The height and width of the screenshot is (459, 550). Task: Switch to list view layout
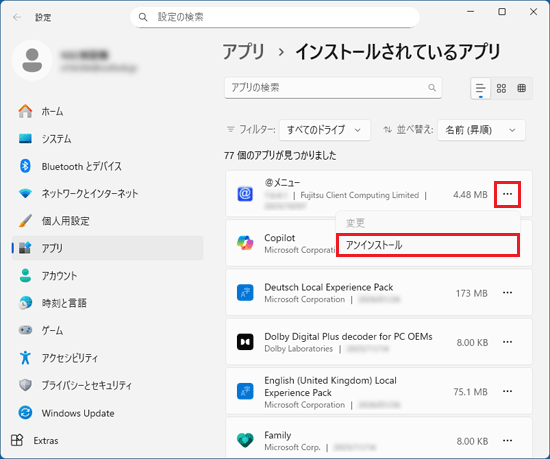(x=481, y=88)
